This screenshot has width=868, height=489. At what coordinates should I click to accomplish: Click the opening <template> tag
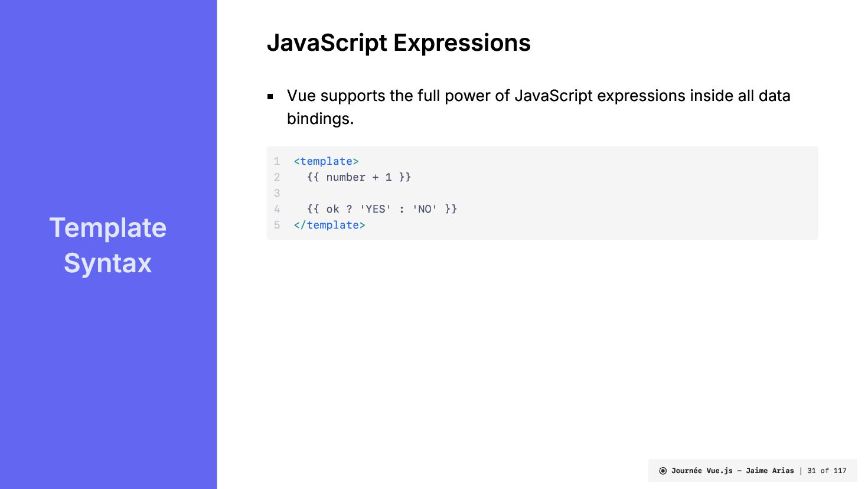tap(326, 161)
